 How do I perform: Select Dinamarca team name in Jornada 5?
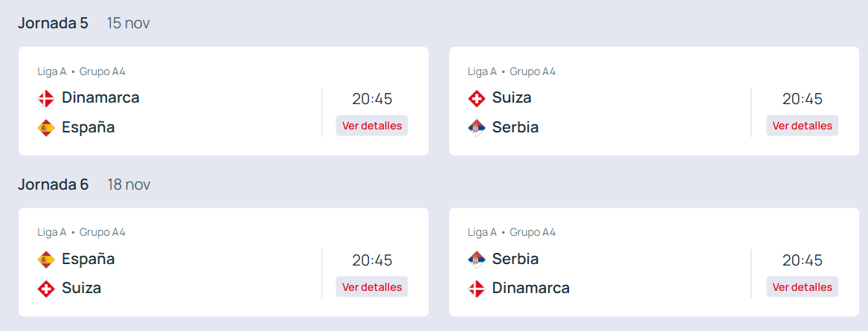click(x=100, y=97)
